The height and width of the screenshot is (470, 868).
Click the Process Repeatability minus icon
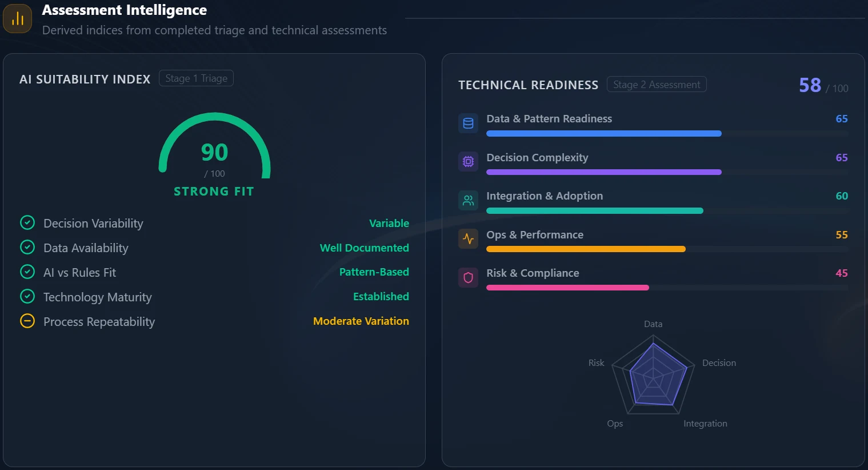tap(27, 321)
